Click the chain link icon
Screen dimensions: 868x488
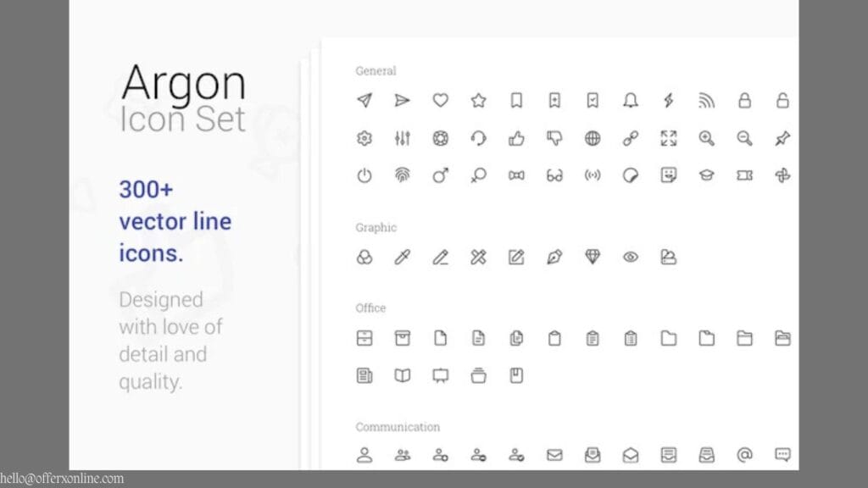coord(631,138)
